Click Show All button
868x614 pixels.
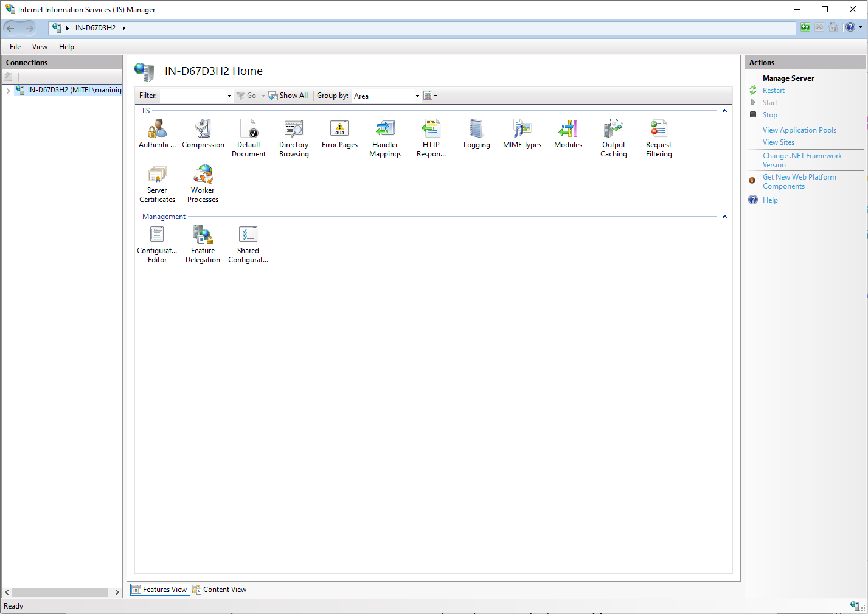288,96
